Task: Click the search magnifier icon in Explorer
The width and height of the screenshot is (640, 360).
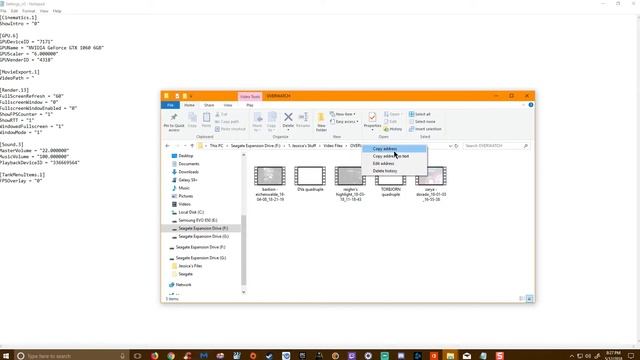Action: pos(525,146)
